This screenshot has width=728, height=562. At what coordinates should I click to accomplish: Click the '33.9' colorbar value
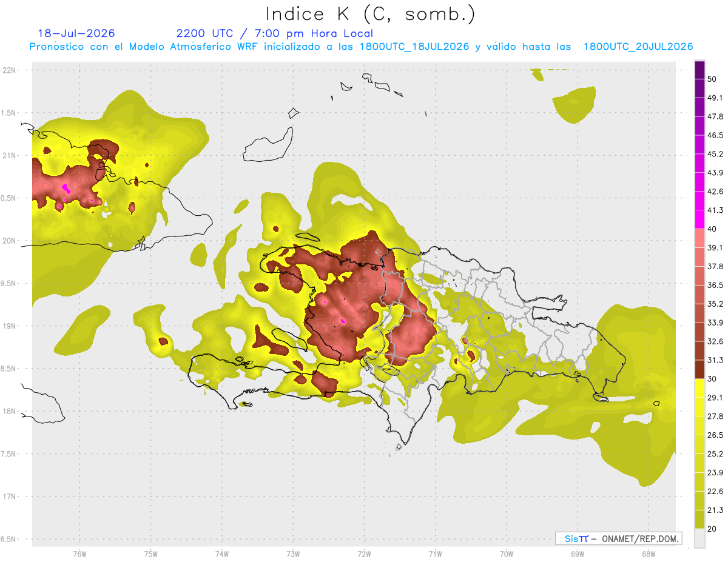pyautogui.click(x=715, y=323)
